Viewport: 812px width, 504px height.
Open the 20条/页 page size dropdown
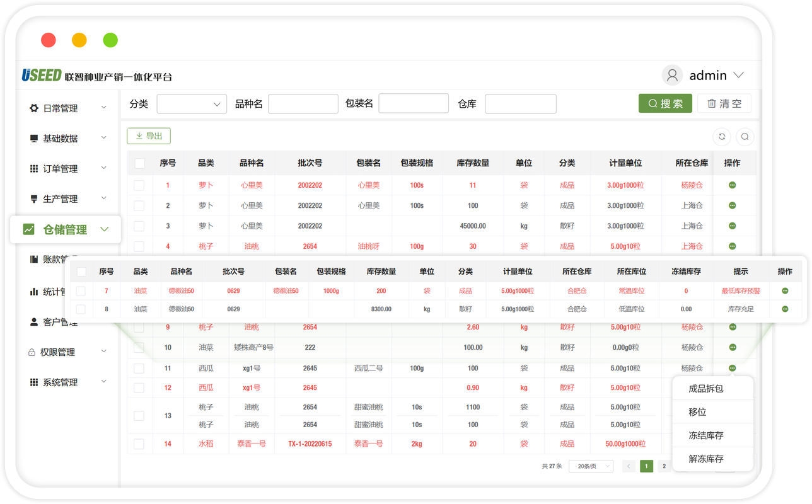tap(590, 466)
